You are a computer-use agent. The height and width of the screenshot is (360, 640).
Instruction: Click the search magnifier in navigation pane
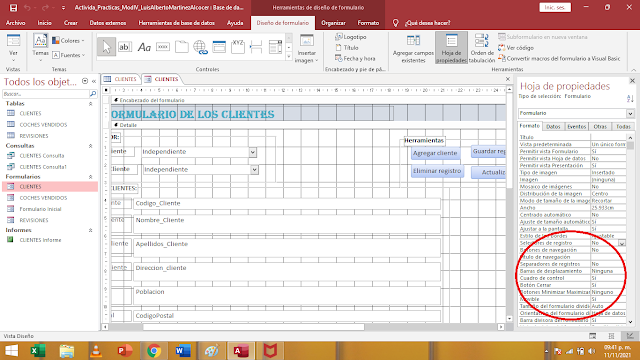pyautogui.click(x=93, y=94)
